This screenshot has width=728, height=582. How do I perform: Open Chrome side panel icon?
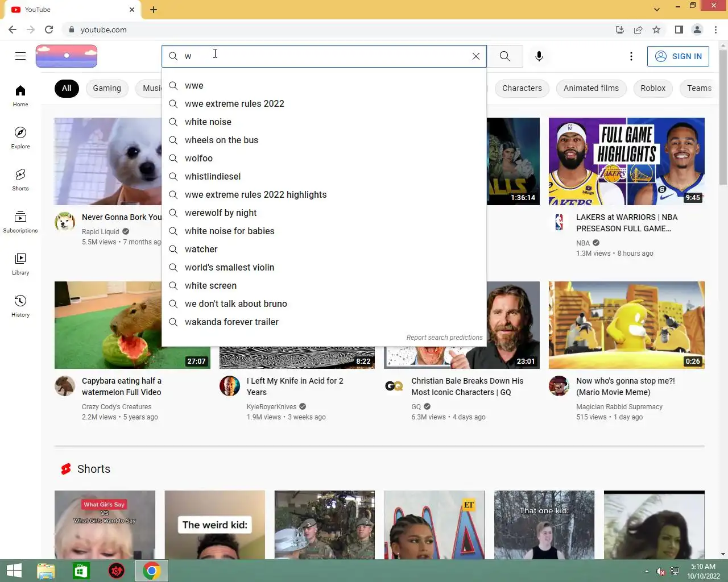point(679,30)
